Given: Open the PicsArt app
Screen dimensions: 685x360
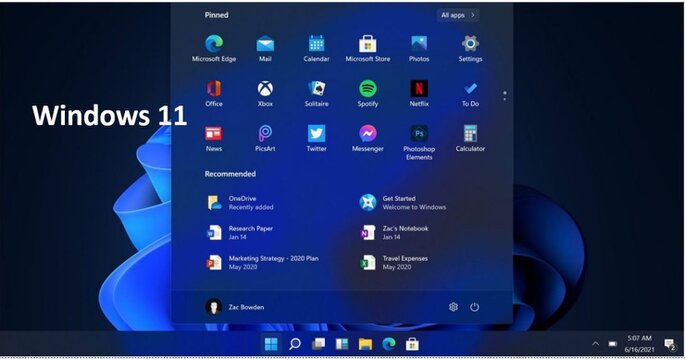Looking at the screenshot, I should point(265,138).
